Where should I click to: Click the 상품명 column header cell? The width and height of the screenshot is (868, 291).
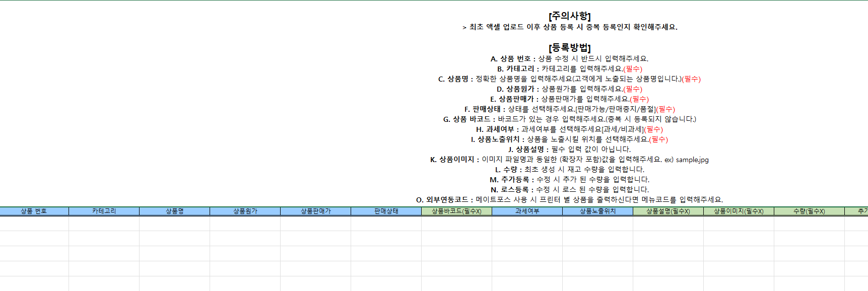pos(175,211)
